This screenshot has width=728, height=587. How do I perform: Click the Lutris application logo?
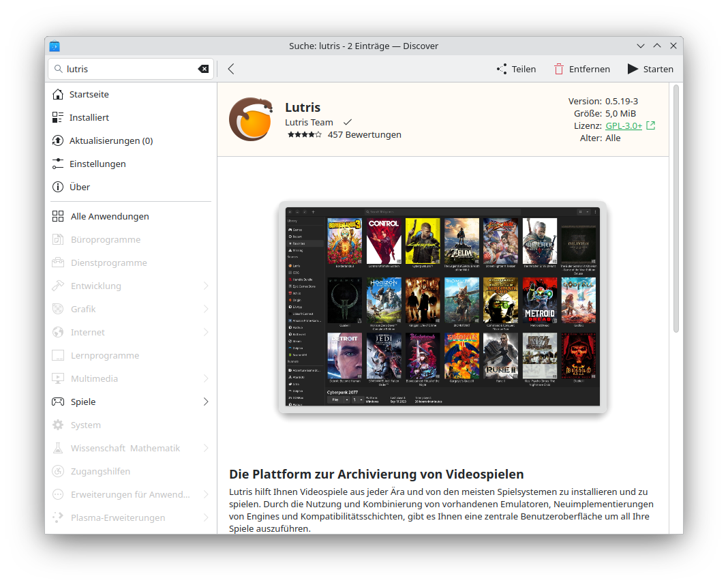point(251,119)
